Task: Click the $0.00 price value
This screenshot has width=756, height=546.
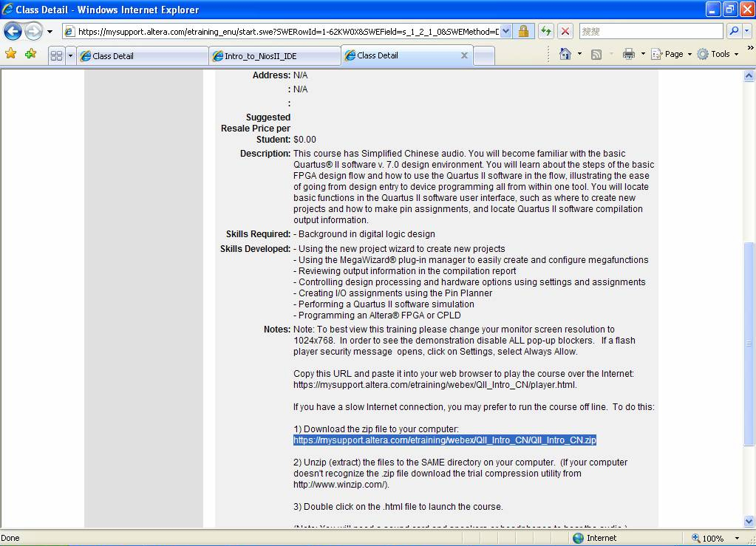Action: tap(304, 140)
